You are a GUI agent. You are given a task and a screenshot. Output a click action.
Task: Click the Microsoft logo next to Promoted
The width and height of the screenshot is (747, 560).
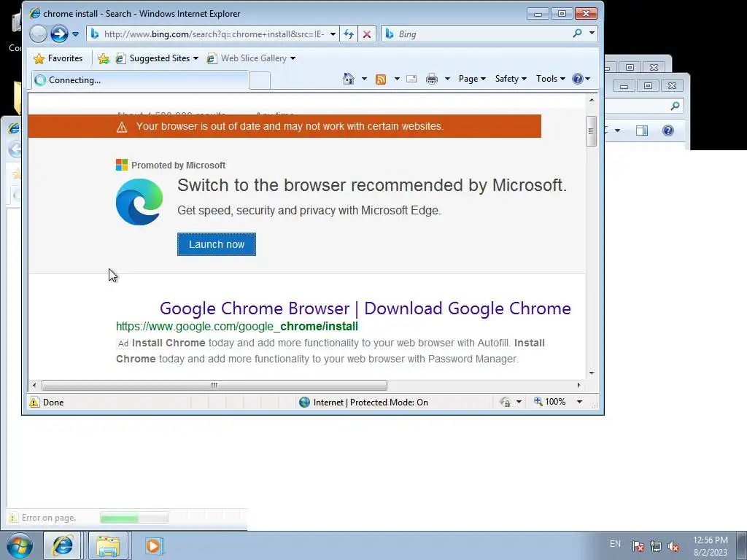(122, 165)
